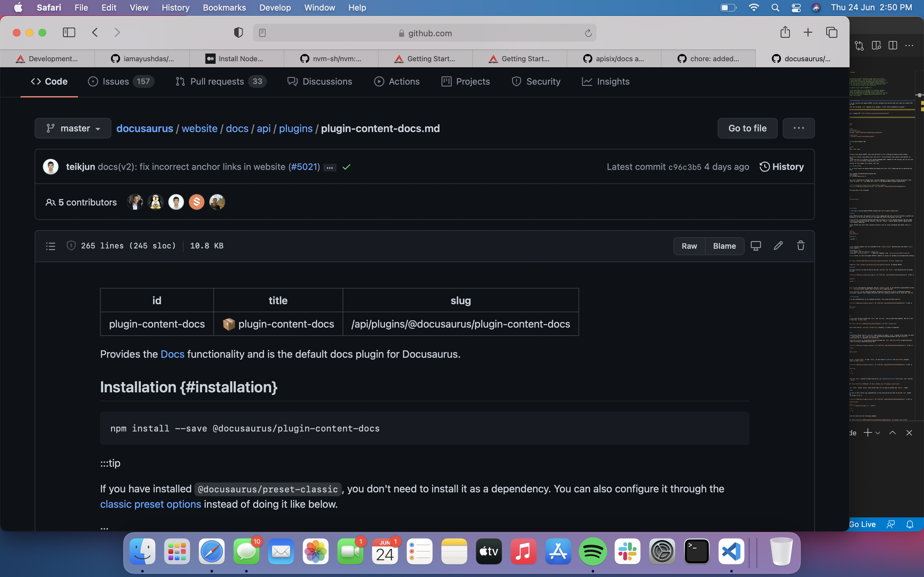This screenshot has width=924, height=577.
Task: Click the Raw button
Action: (689, 246)
